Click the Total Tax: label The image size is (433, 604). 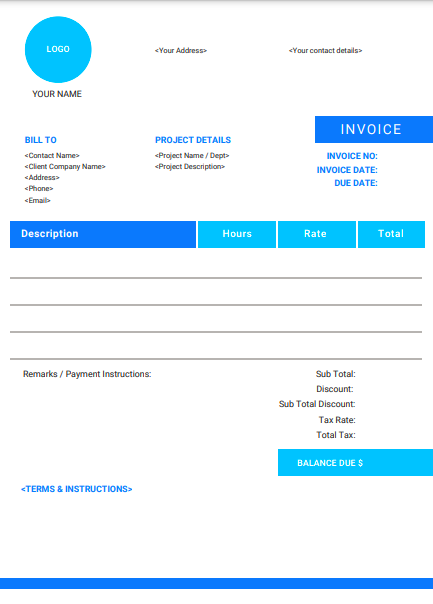pos(336,435)
